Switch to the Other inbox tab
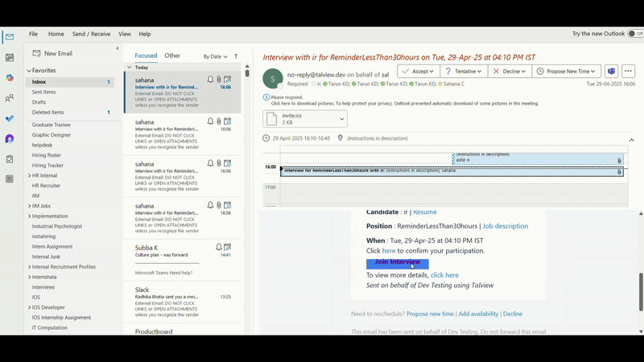The width and height of the screenshot is (644, 362). pyautogui.click(x=172, y=56)
